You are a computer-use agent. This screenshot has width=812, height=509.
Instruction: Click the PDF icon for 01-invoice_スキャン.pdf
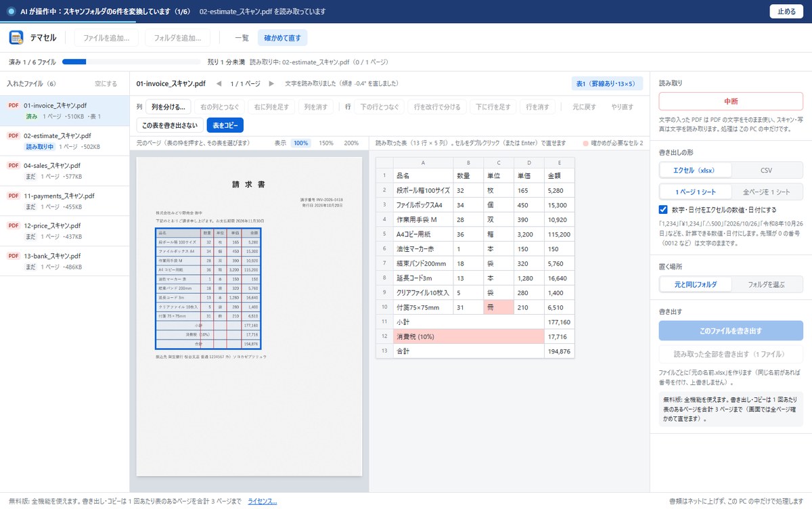click(13, 106)
